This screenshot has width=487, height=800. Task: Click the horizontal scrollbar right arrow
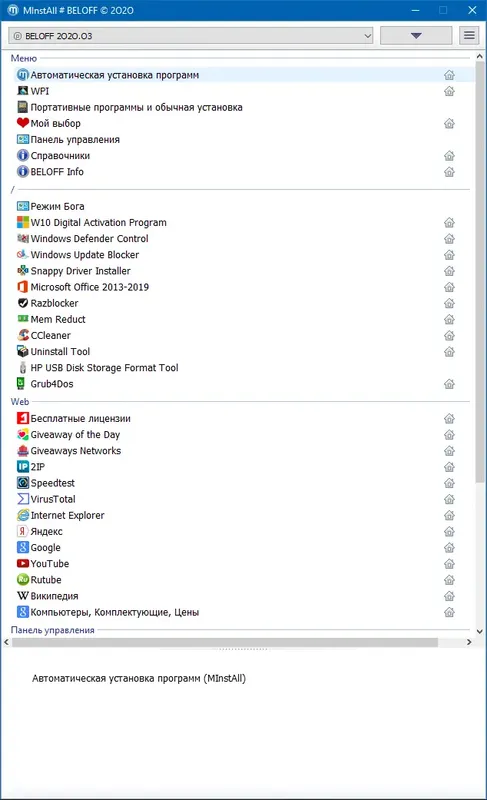469,642
